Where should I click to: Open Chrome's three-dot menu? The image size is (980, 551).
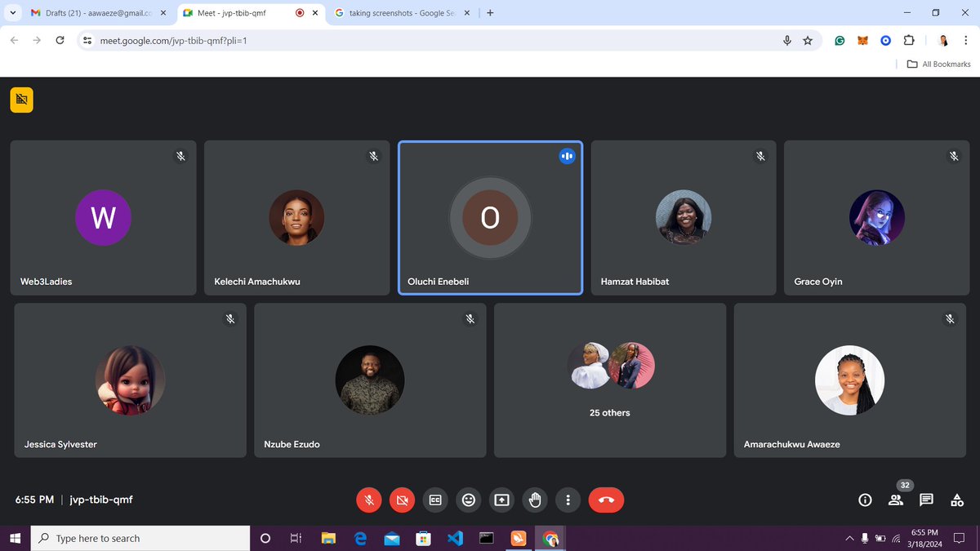[x=966, y=40]
